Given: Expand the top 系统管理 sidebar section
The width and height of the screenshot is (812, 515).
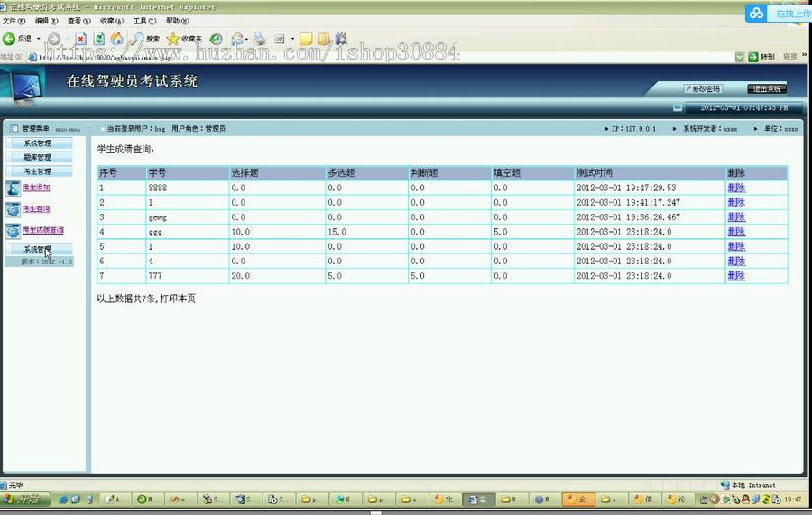Looking at the screenshot, I should (x=38, y=143).
